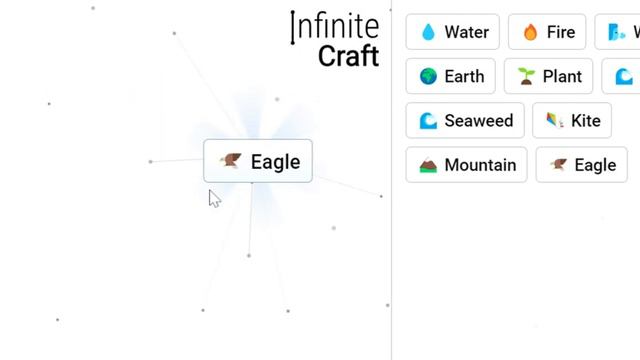This screenshot has width=640, height=360.
Task: Select the Fire element
Action: click(x=547, y=32)
